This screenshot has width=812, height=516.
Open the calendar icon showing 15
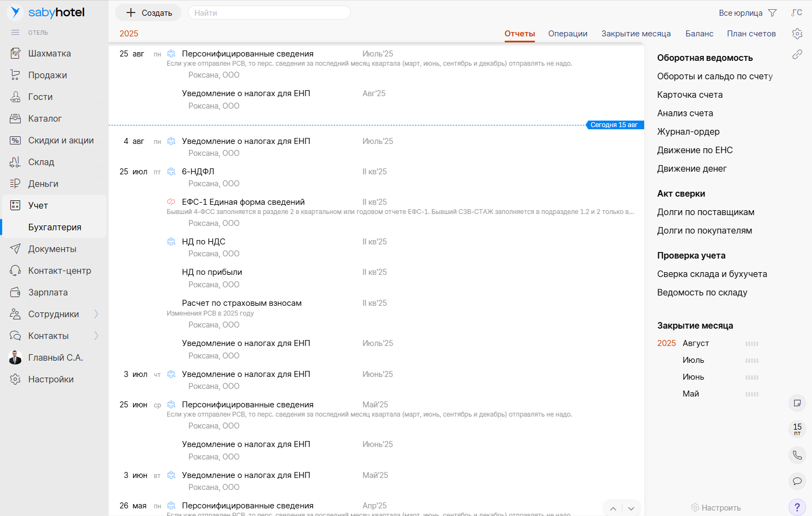point(797,429)
